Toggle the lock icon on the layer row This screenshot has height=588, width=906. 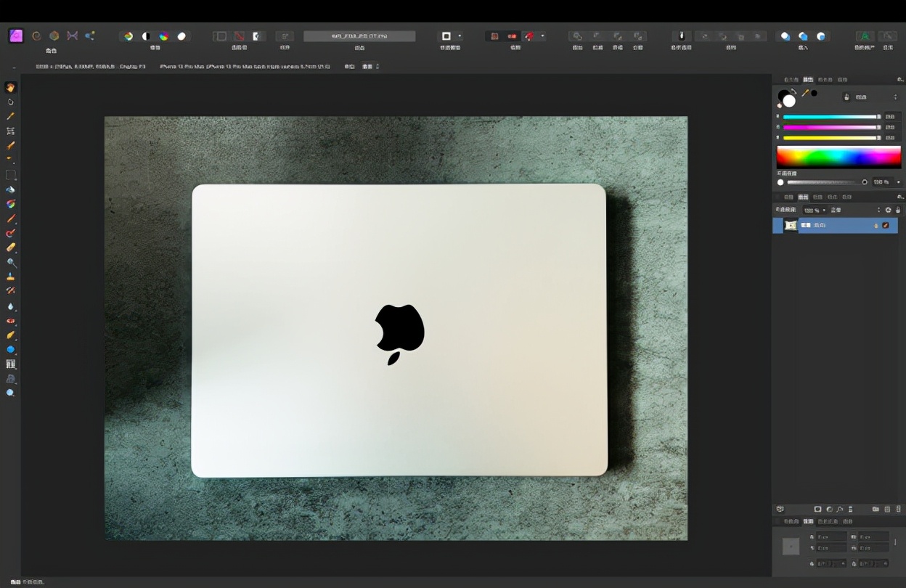click(x=876, y=226)
